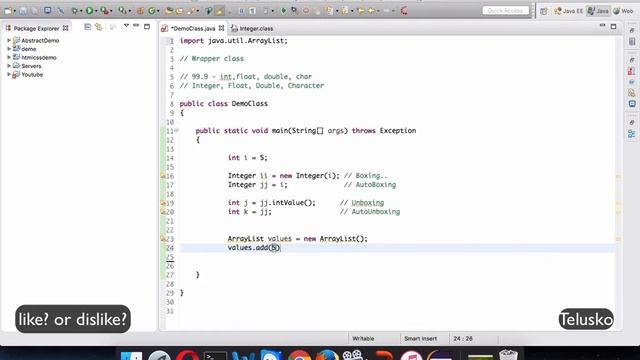Open dropdown arrow beside New Java Class icon

[x=158, y=11]
